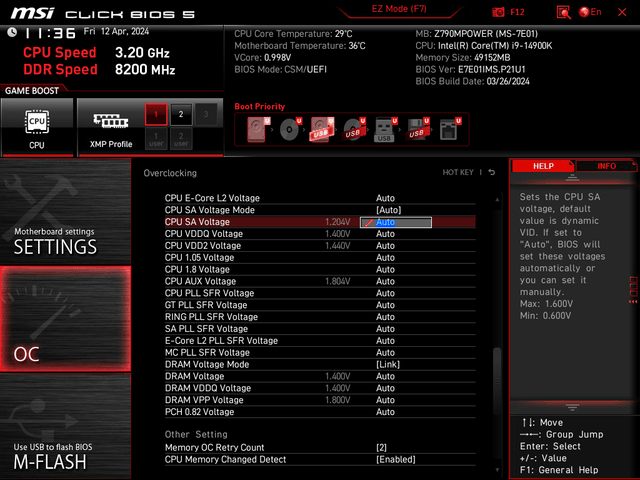Click the back arrow icon near HOT KEY
This screenshot has height=480, width=640.
click(492, 173)
